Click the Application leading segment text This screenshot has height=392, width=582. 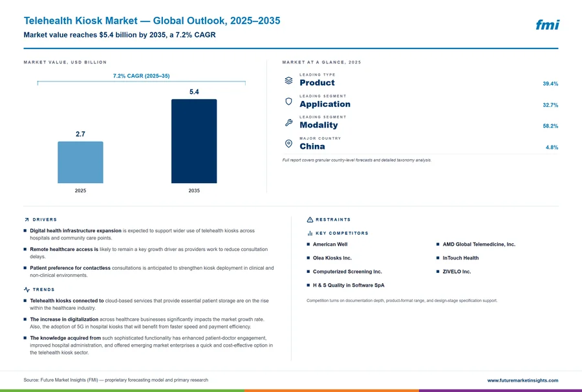tap(325, 104)
